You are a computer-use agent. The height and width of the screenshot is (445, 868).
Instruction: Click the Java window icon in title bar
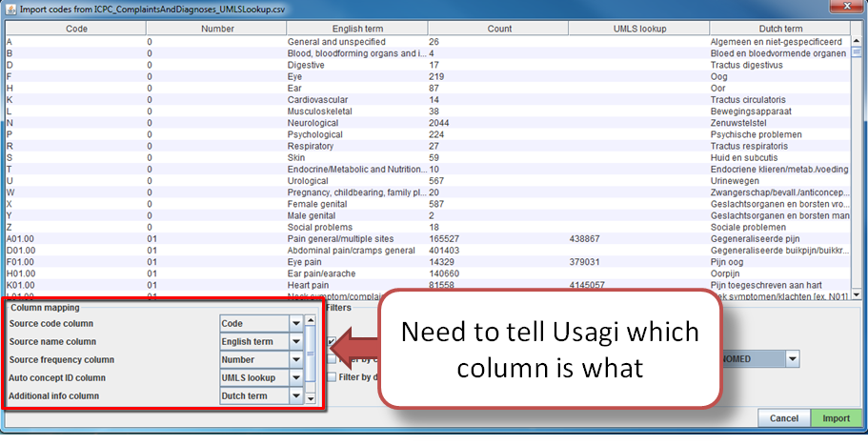(x=10, y=9)
